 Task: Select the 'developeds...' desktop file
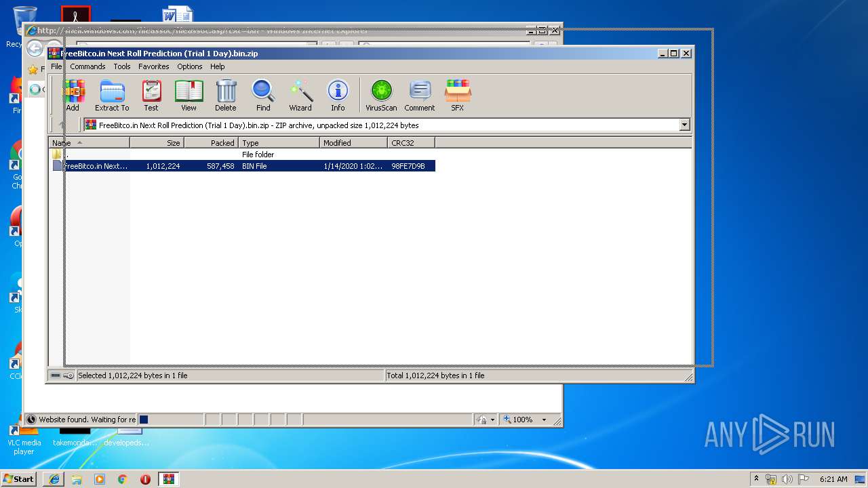click(127, 439)
